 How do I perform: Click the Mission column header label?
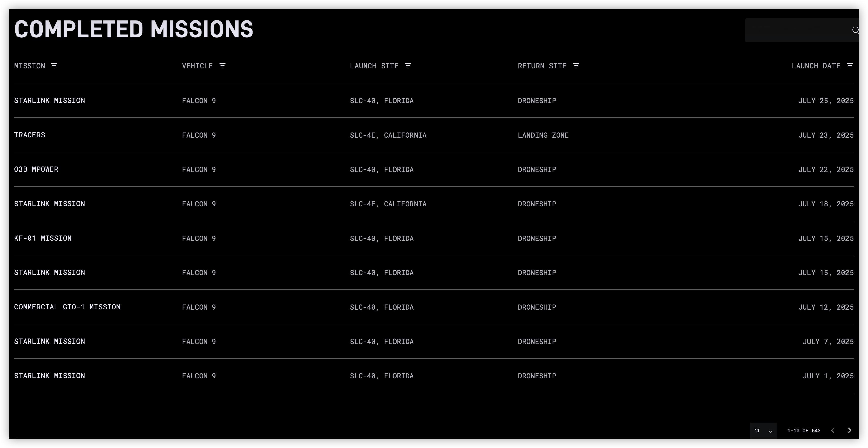(30, 66)
